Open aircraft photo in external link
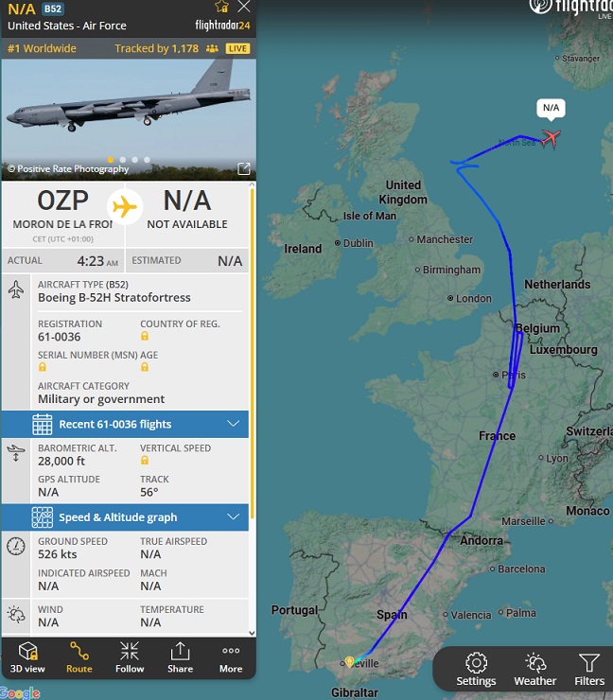 click(x=243, y=168)
